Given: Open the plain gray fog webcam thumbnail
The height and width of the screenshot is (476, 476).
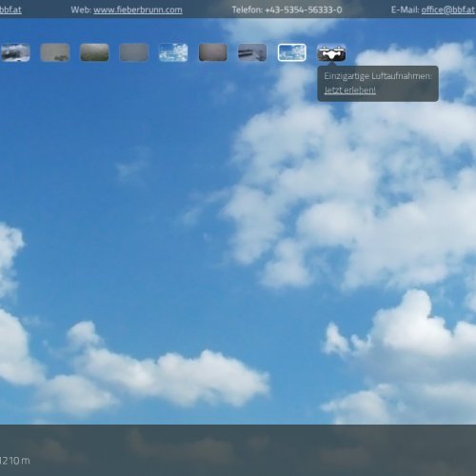Looking at the screenshot, I should tap(134, 52).
